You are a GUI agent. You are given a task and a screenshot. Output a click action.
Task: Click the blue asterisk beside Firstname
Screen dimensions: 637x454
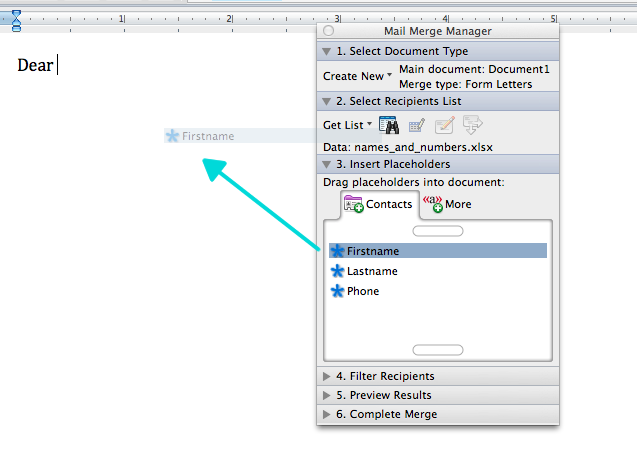click(x=337, y=251)
